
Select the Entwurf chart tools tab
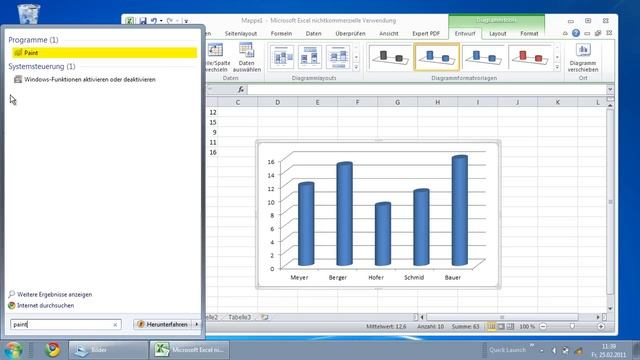click(465, 33)
